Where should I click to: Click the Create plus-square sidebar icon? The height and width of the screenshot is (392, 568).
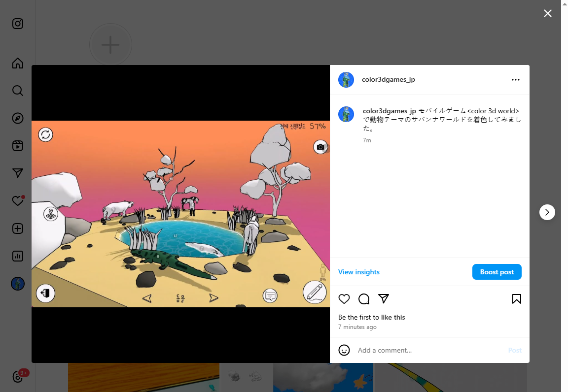(x=18, y=229)
